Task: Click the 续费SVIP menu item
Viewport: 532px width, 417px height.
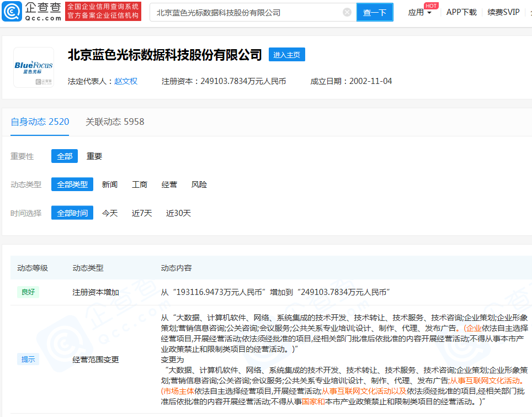Action: [x=503, y=12]
